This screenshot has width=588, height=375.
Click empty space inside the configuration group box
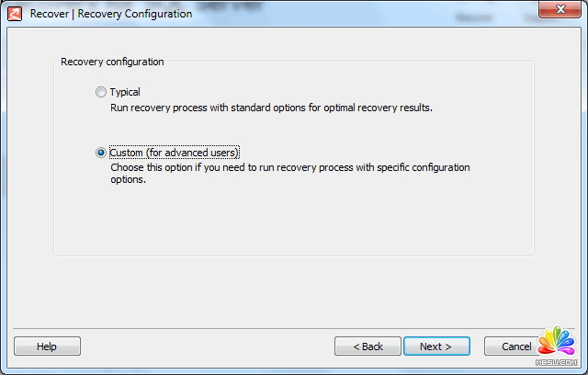(294, 221)
